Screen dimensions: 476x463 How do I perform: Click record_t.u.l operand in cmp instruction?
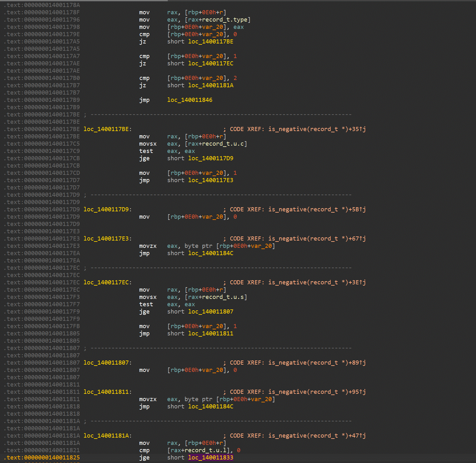(x=206, y=450)
